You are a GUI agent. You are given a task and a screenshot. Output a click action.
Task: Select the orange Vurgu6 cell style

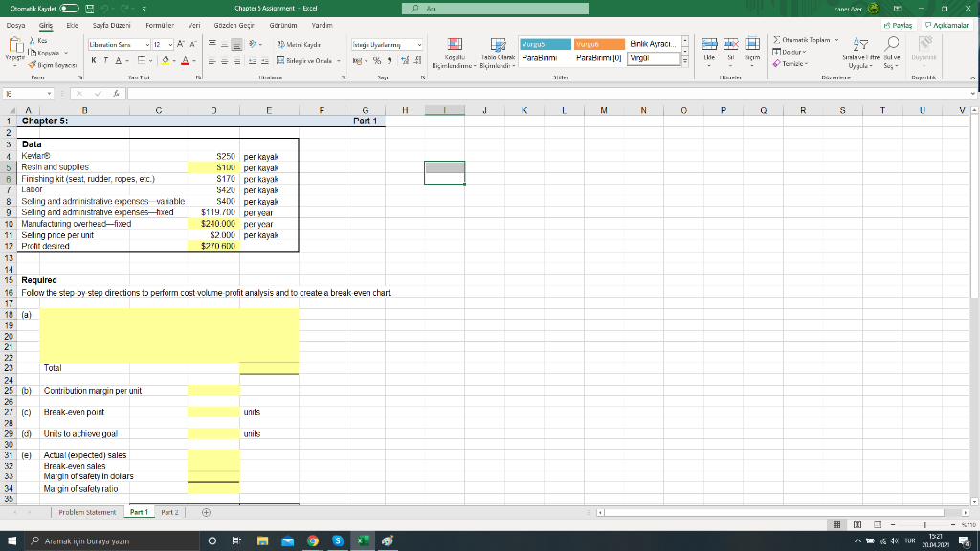pyautogui.click(x=599, y=44)
